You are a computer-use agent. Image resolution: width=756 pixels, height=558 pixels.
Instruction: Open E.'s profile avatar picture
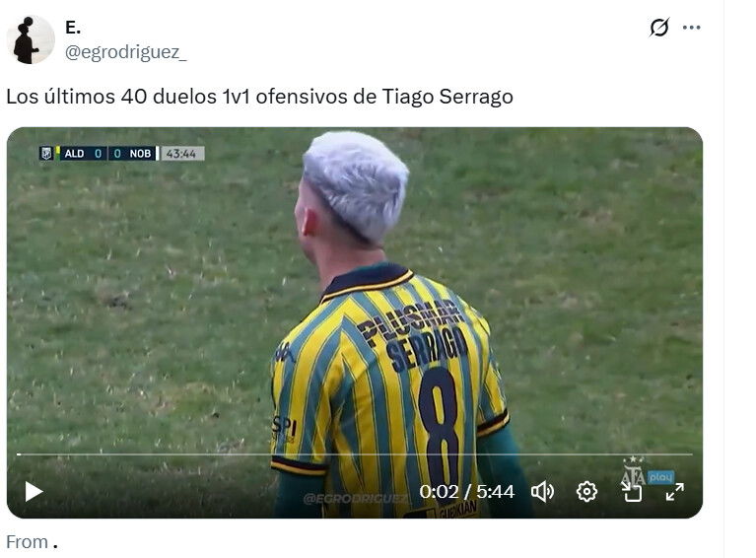pyautogui.click(x=31, y=39)
